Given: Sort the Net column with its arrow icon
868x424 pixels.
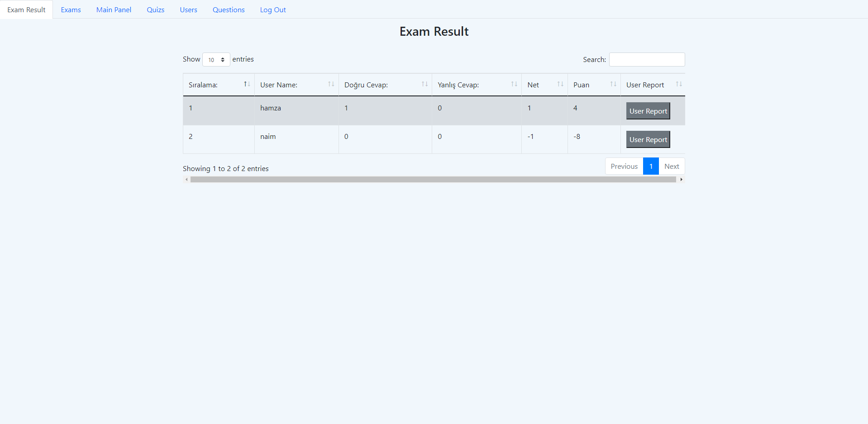Looking at the screenshot, I should [x=561, y=84].
